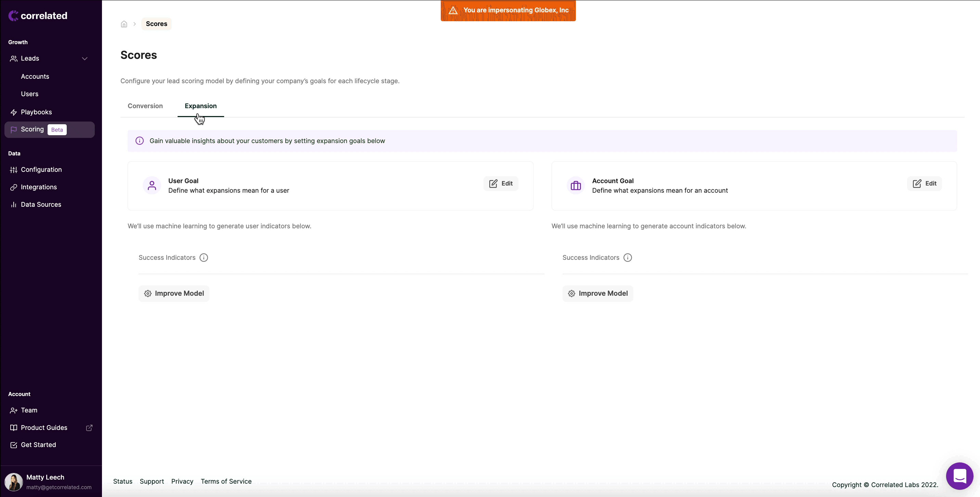Open Data Sources
Screen dimensions: 980x497
click(x=41, y=205)
